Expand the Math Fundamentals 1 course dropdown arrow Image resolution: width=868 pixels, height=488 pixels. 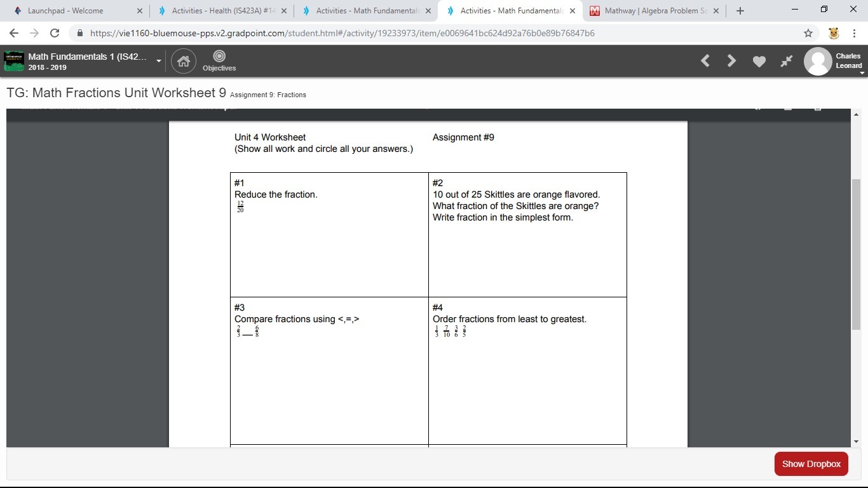click(159, 61)
